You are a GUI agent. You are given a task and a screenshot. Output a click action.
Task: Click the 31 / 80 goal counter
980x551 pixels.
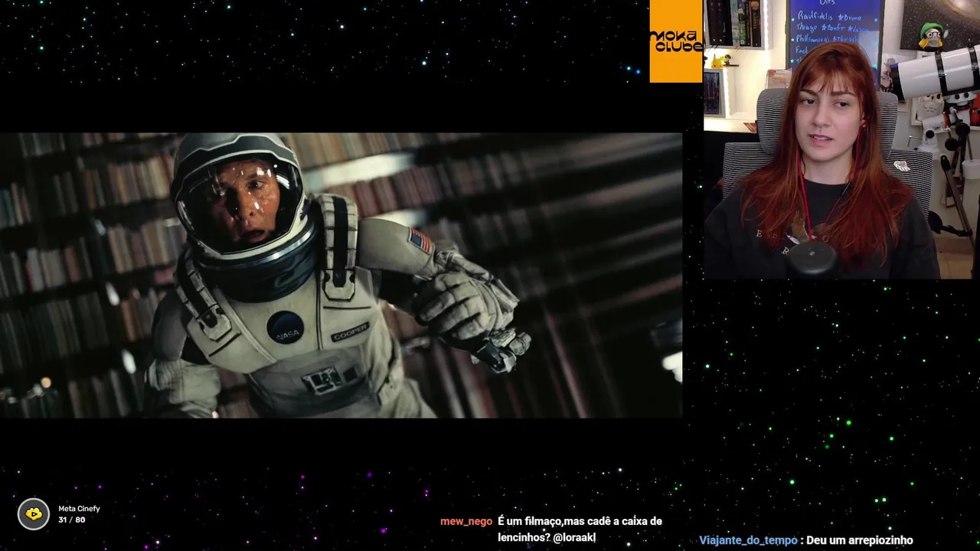tap(72, 520)
